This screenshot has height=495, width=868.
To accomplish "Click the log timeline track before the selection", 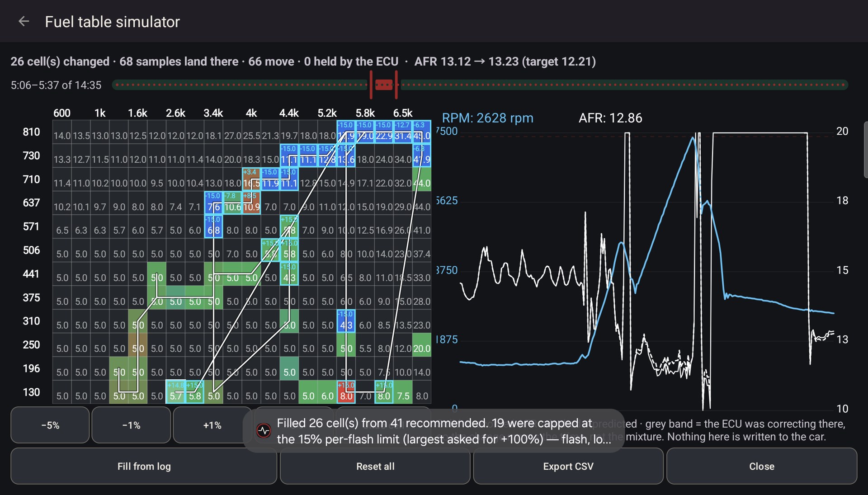I will (240, 85).
